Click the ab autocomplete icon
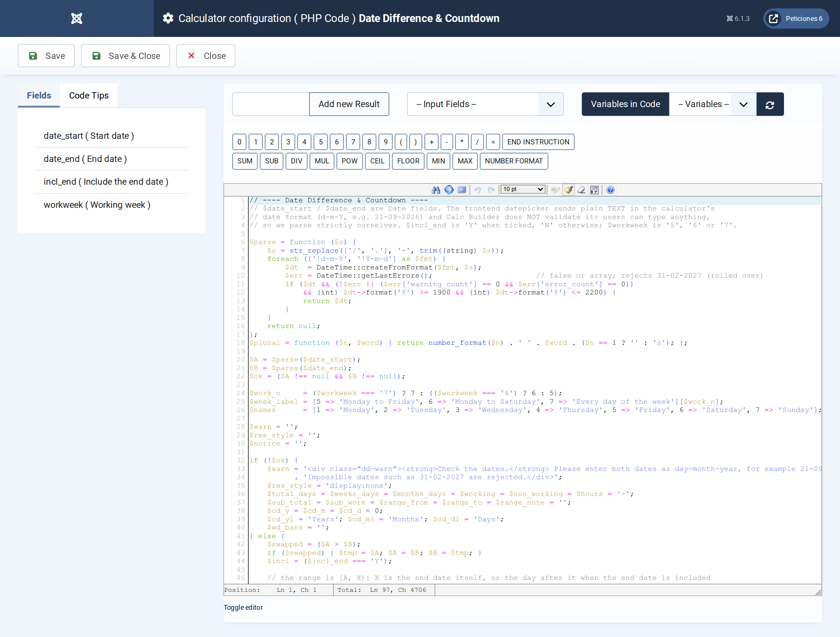The image size is (840, 637). click(555, 190)
